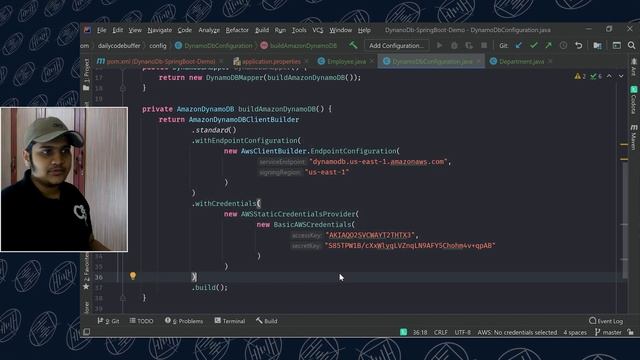Open the Analyze menu
This screenshot has height=360, width=640.
(209, 30)
